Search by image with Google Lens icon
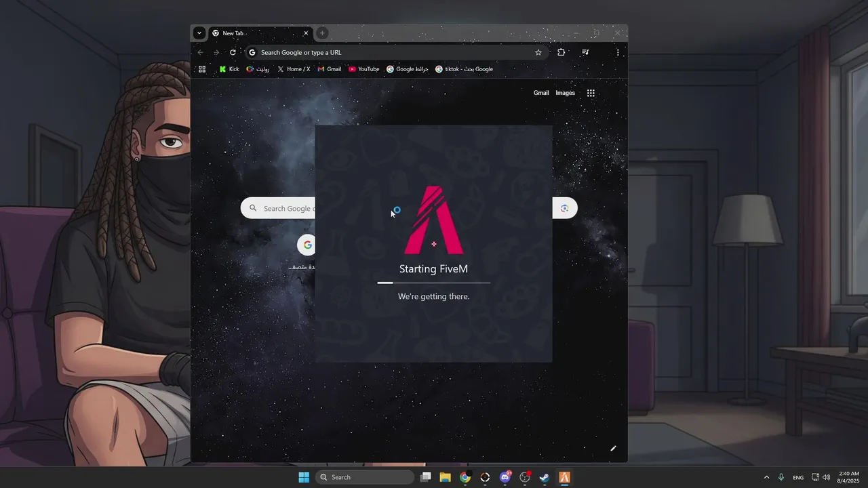Screen dimensions: 868x488 coord(564,208)
